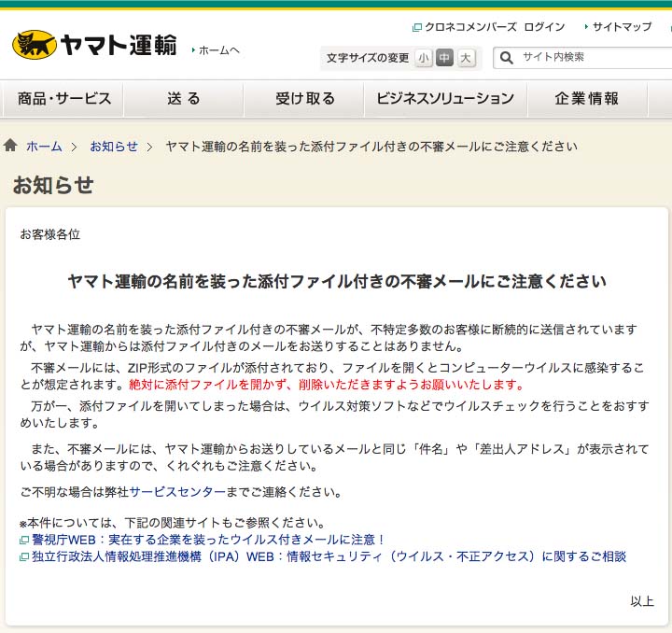The image size is (672, 633).
Task: Click the home icon in breadcrumb
Action: (10, 146)
